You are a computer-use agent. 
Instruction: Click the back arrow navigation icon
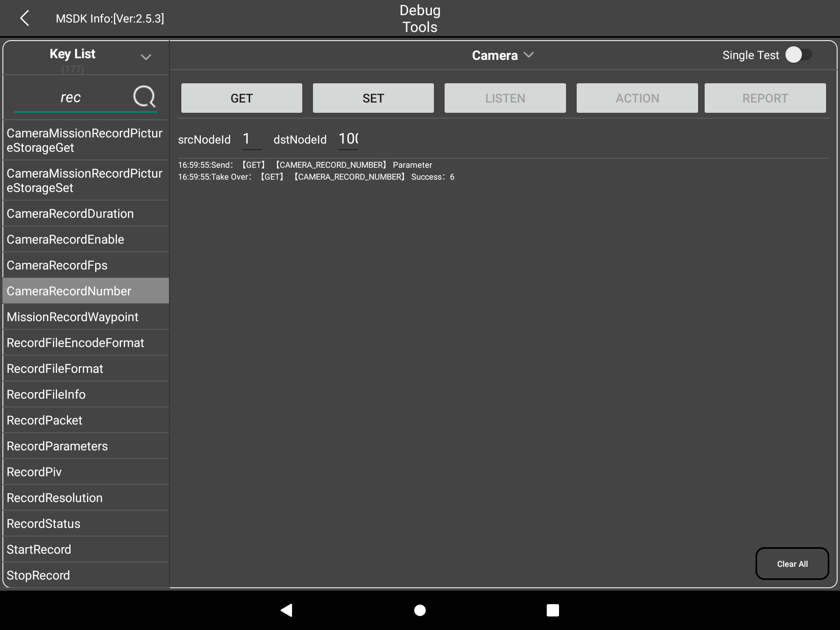tap(24, 18)
